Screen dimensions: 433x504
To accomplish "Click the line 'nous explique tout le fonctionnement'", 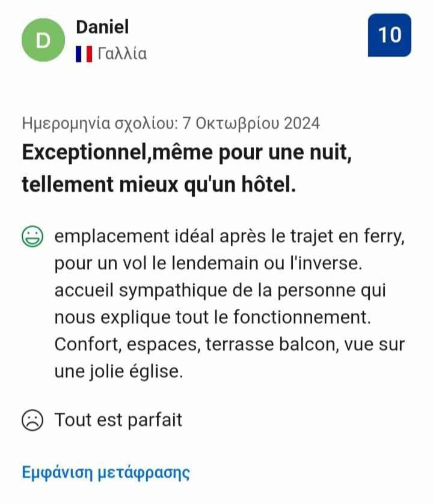I will tap(213, 318).
